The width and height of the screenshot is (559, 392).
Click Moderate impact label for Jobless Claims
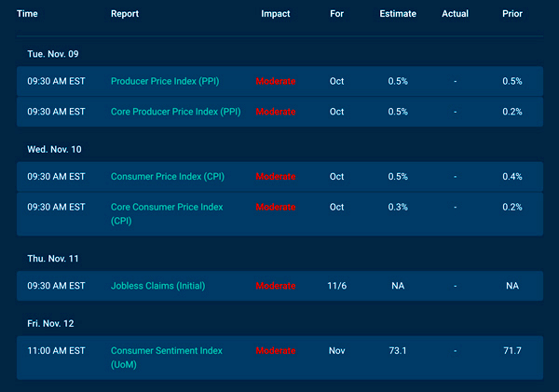[276, 286]
